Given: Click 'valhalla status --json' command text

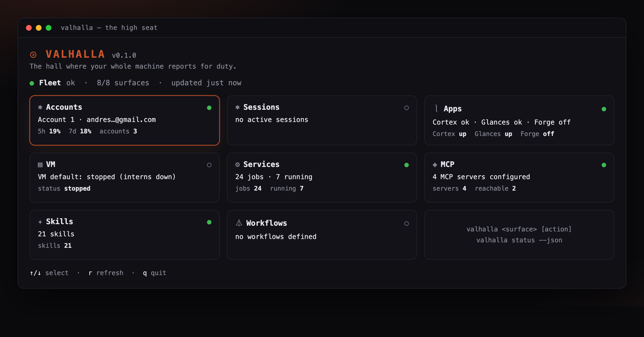Looking at the screenshot, I should (519, 240).
